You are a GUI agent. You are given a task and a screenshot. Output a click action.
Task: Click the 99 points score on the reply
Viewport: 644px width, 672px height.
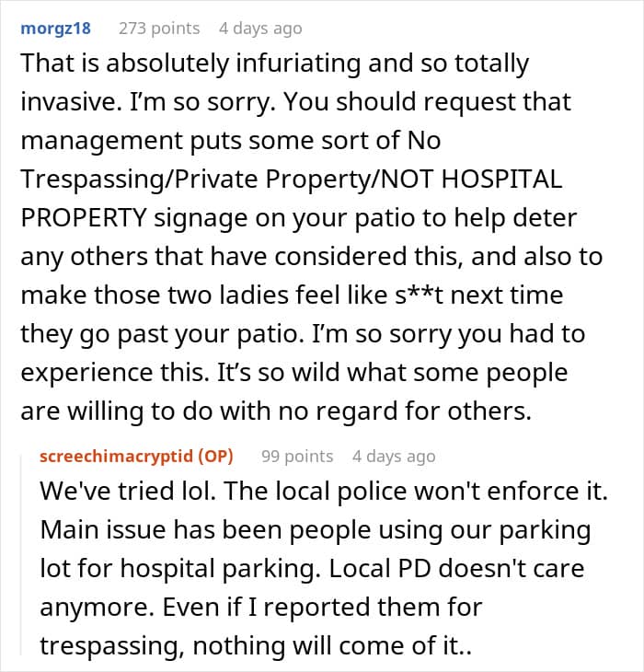coord(297,457)
